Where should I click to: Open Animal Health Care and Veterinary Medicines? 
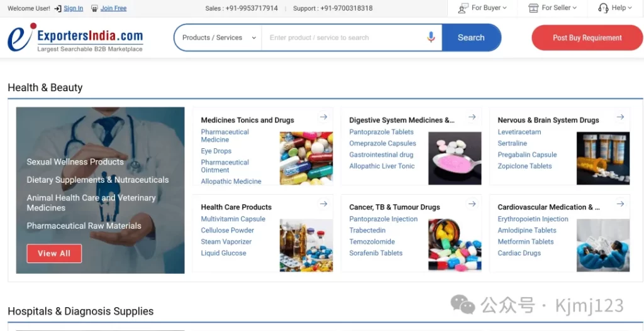click(91, 203)
